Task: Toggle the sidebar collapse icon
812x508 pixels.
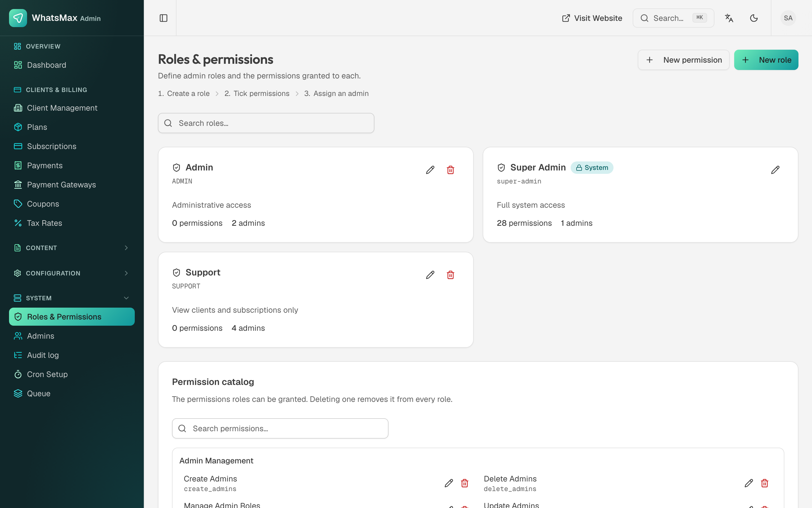Action: pos(164,18)
